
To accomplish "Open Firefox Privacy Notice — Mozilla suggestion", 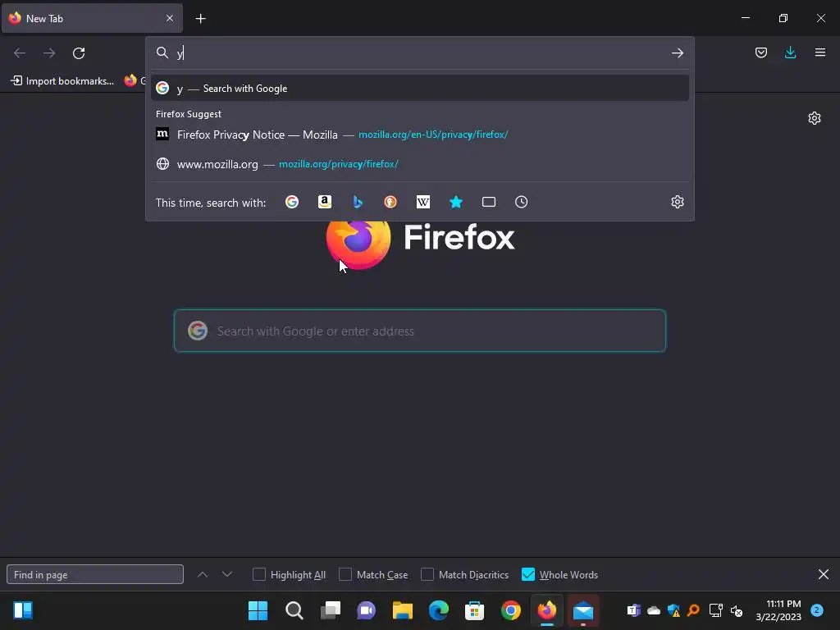I will (419, 135).
